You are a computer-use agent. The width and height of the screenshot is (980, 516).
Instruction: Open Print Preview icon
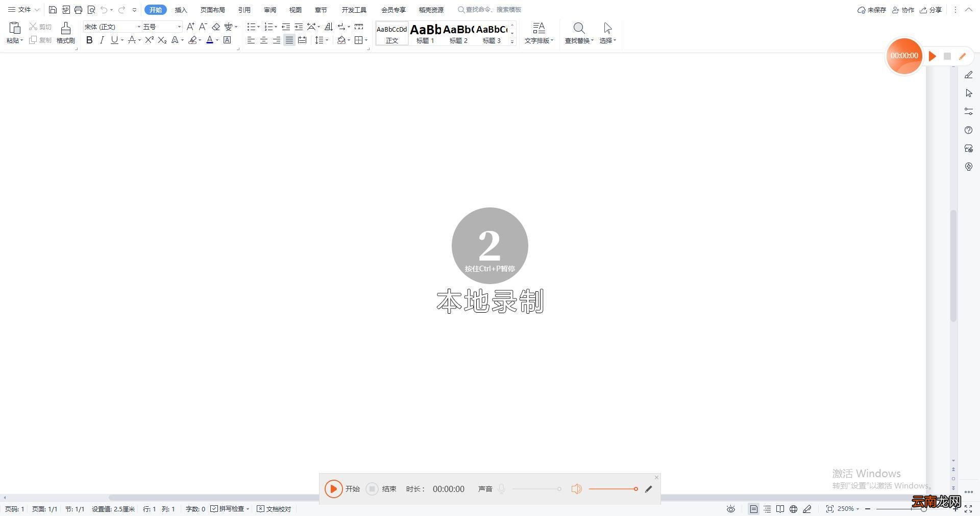[91, 10]
